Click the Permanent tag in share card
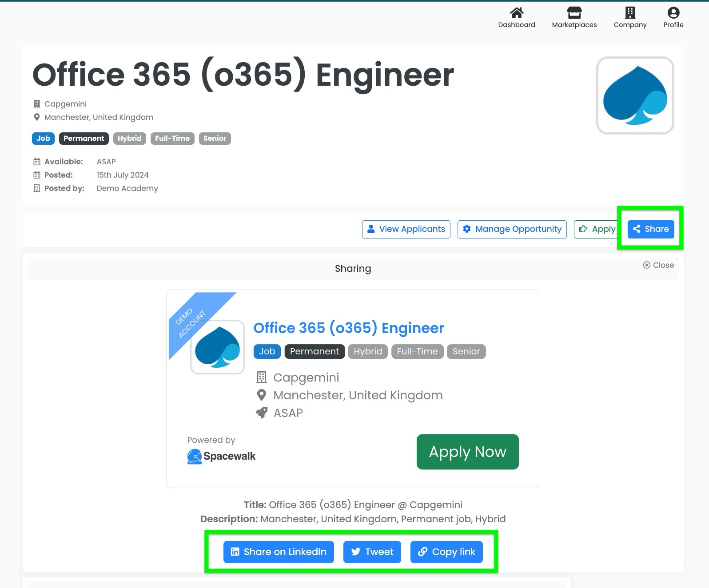The width and height of the screenshot is (709, 588). point(315,351)
